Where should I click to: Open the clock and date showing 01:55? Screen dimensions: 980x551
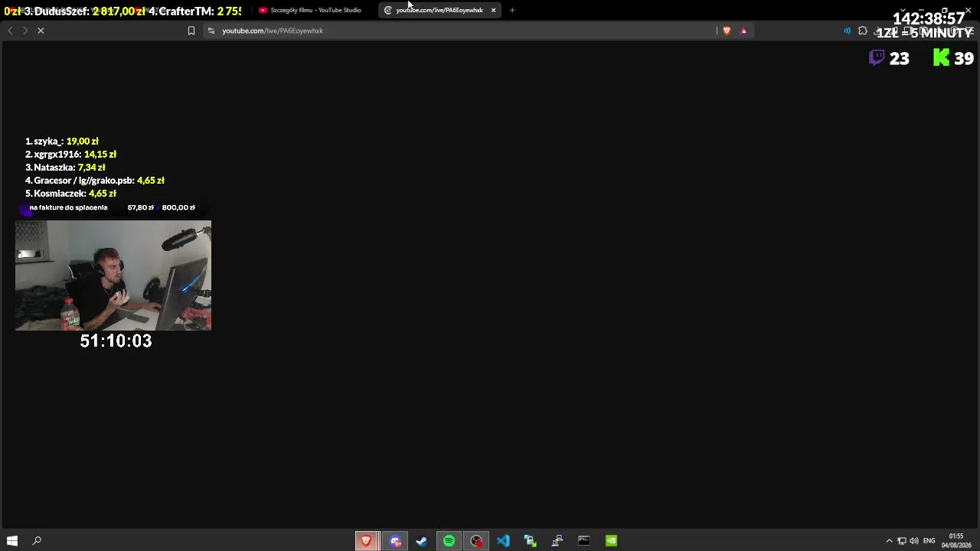(x=956, y=541)
